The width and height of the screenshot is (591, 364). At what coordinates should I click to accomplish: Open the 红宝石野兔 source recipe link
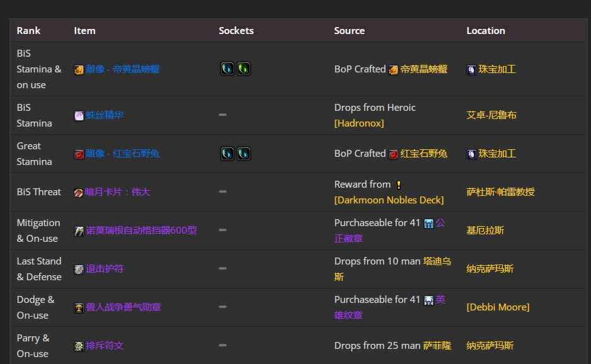[423, 154]
